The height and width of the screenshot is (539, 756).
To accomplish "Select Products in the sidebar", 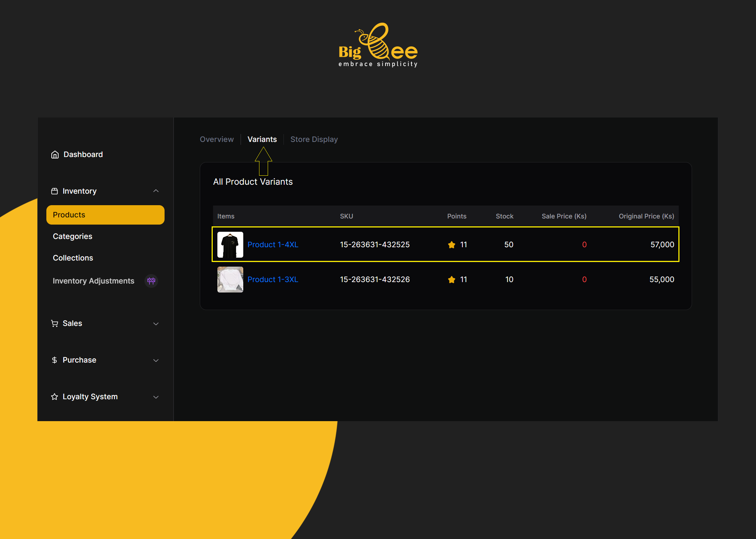I will (x=105, y=215).
